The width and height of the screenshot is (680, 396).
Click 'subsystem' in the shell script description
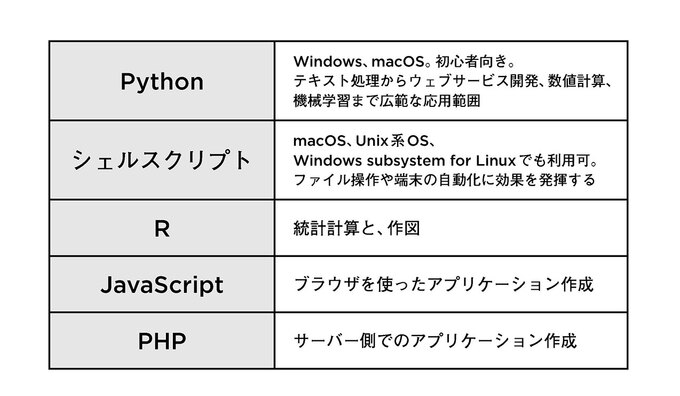click(406, 161)
